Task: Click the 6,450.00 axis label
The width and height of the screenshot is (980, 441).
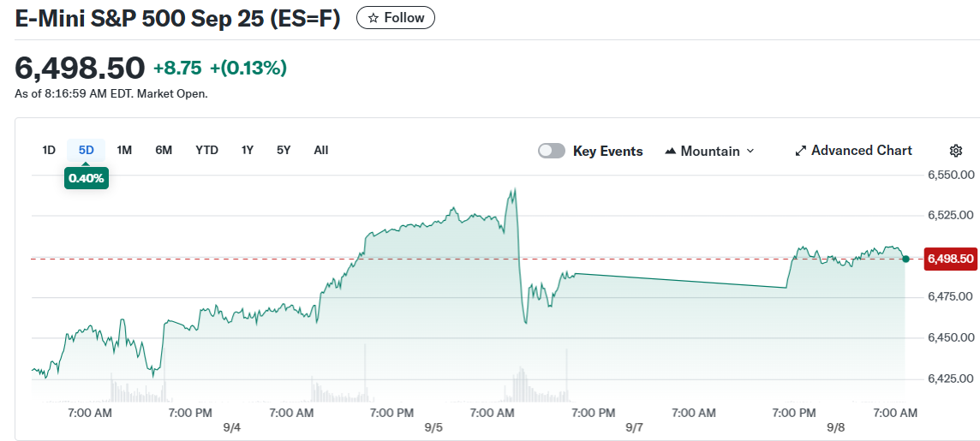Action: [x=949, y=337]
